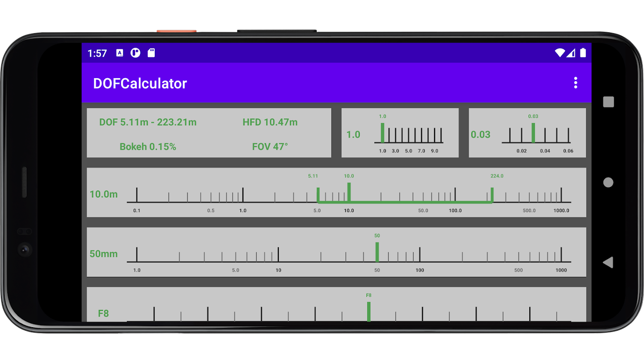Tap the 224.0 far limit DOF marker
The image size is (644, 363).
(x=492, y=195)
